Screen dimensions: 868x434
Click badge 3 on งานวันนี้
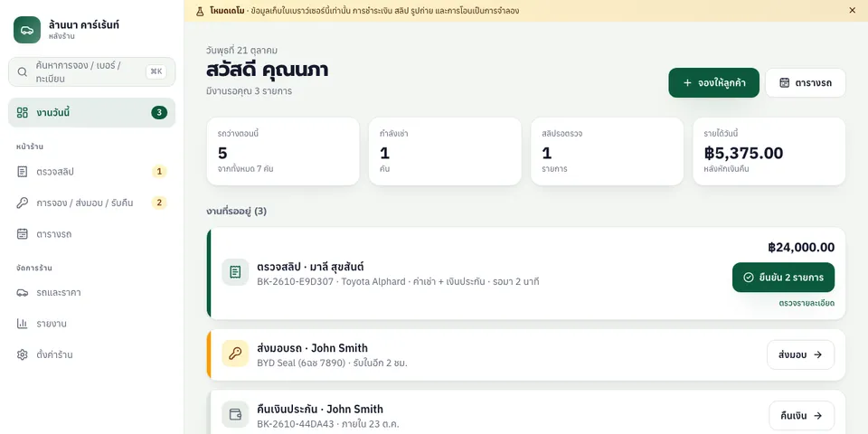pyautogui.click(x=159, y=113)
